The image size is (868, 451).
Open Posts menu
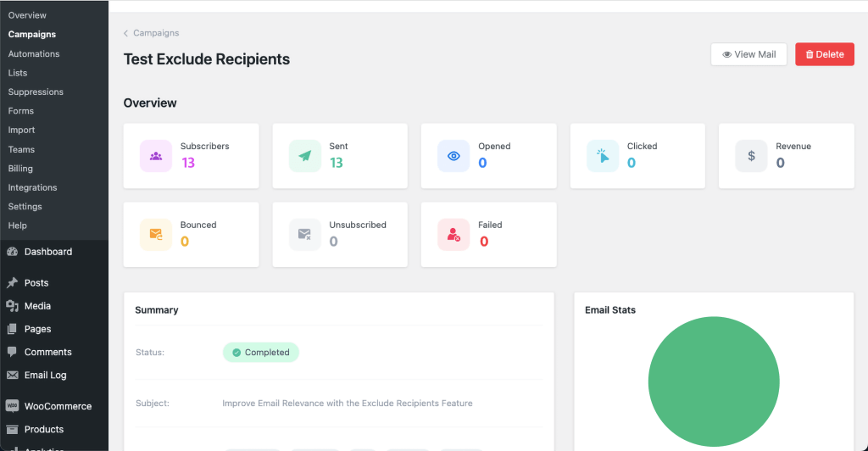click(36, 283)
